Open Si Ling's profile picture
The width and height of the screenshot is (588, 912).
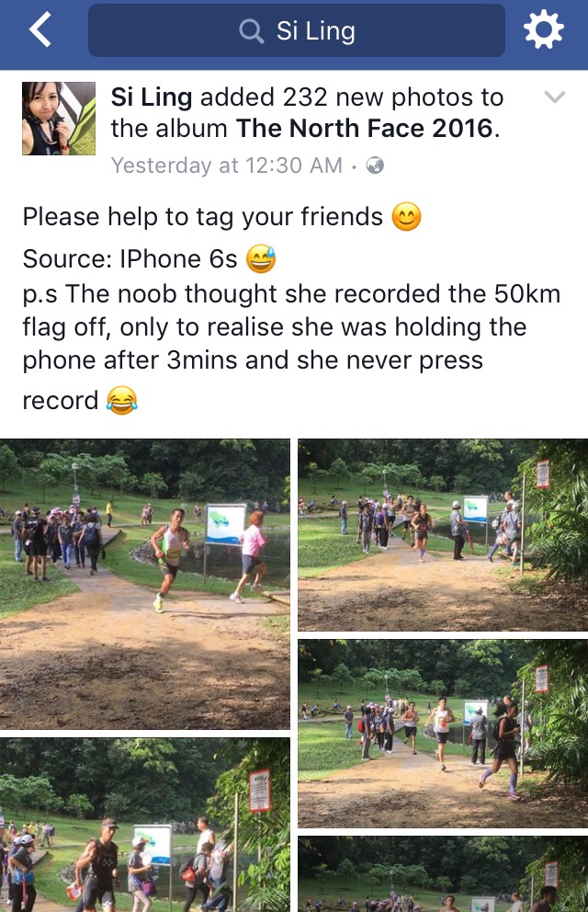59,119
